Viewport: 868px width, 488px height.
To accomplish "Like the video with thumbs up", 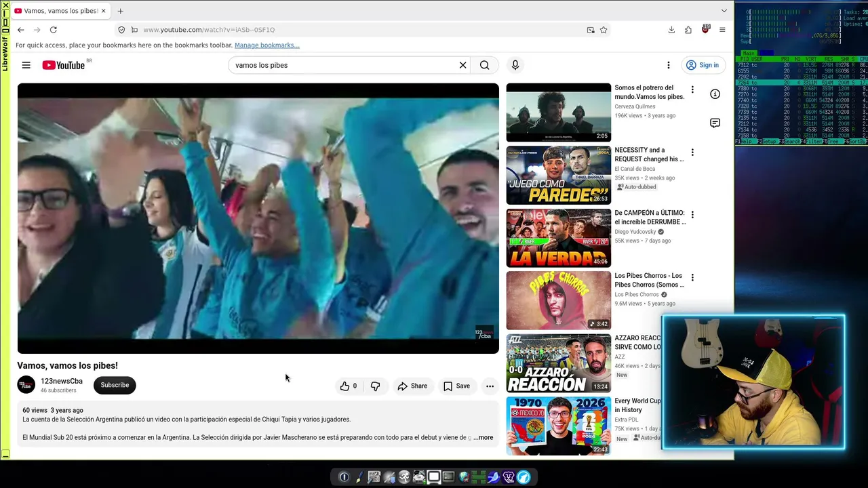I will tap(349, 386).
